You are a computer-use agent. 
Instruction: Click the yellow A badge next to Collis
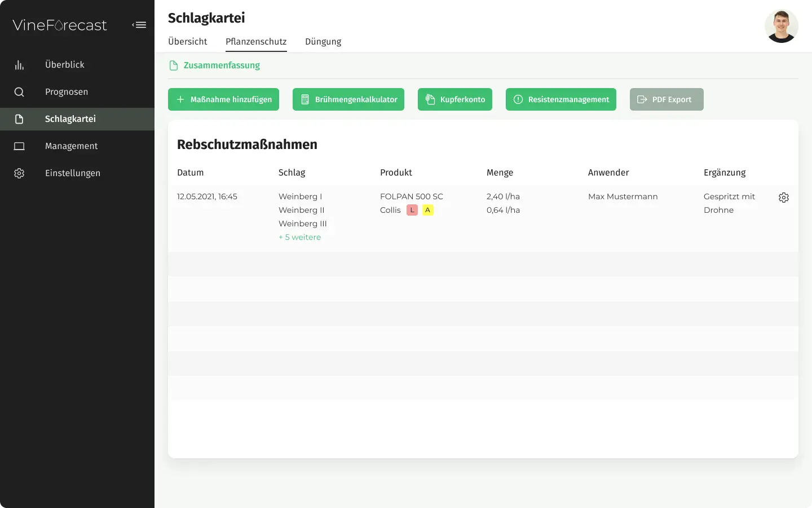[x=428, y=210]
